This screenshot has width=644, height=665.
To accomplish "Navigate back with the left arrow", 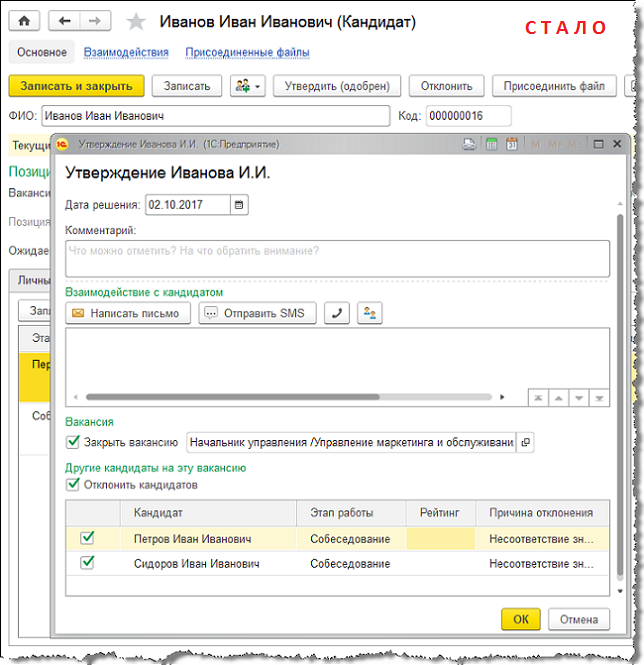I will coord(64,21).
